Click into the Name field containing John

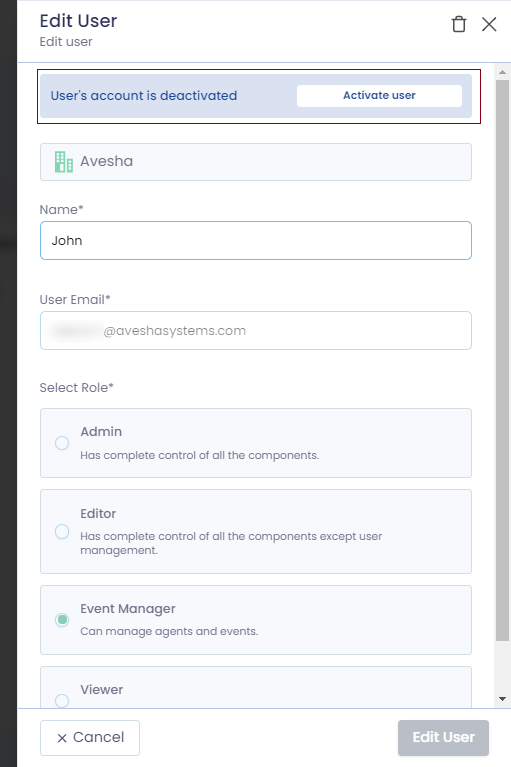(x=256, y=241)
